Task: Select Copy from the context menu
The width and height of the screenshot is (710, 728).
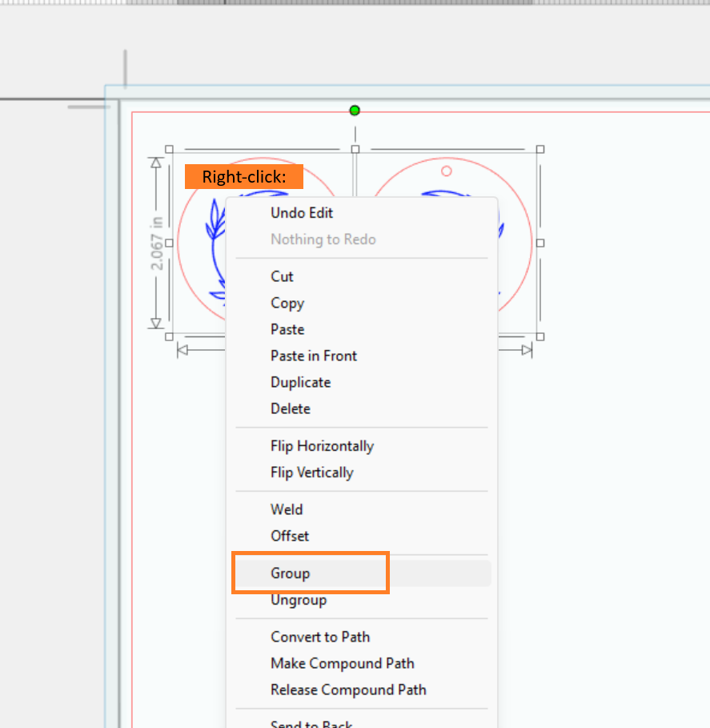Action: 362,304
